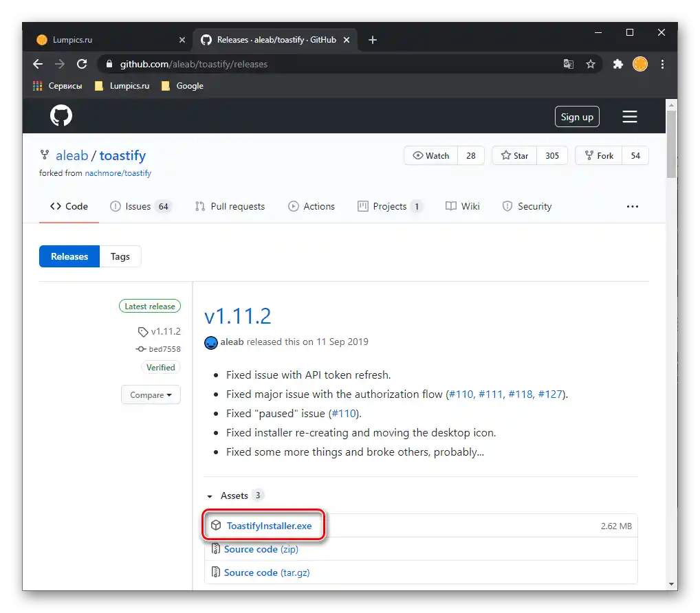Open the Google bookmark folder
700x613 pixels.
coord(182,86)
